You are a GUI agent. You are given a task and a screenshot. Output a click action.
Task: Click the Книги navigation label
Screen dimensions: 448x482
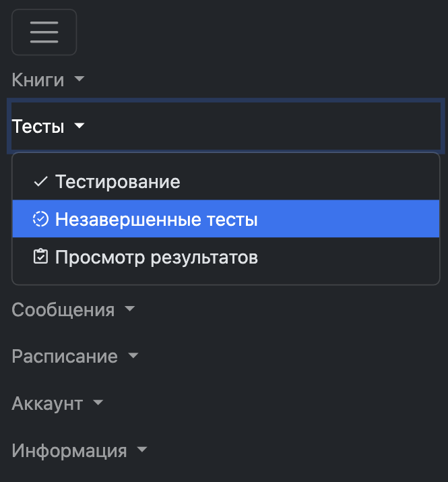tap(38, 80)
